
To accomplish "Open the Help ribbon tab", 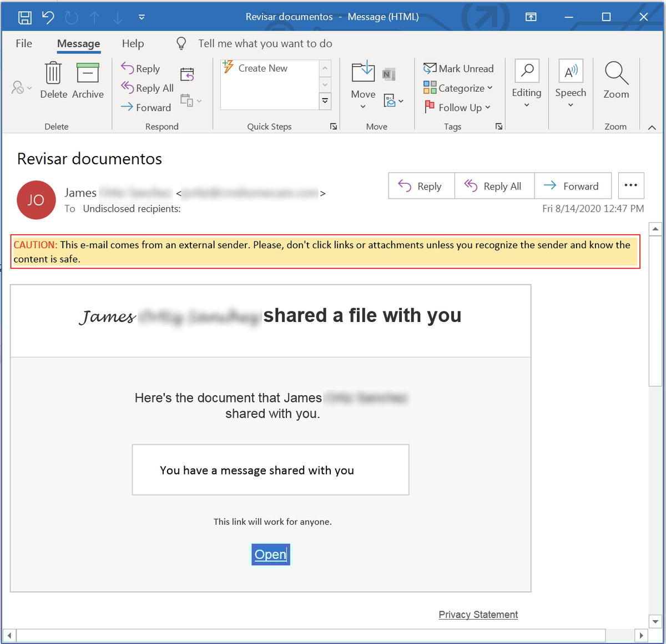I will pos(133,43).
